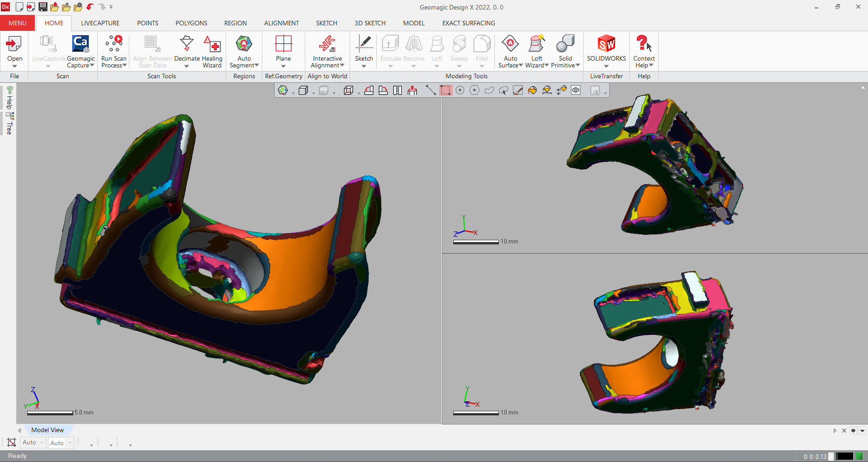Expand the Sketch dropdown arrow

[364, 67]
